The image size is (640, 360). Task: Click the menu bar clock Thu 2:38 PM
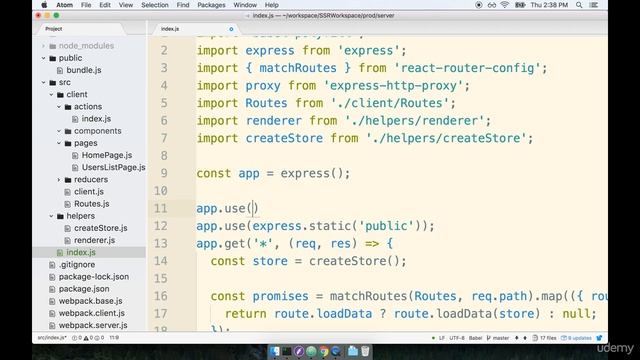click(549, 5)
